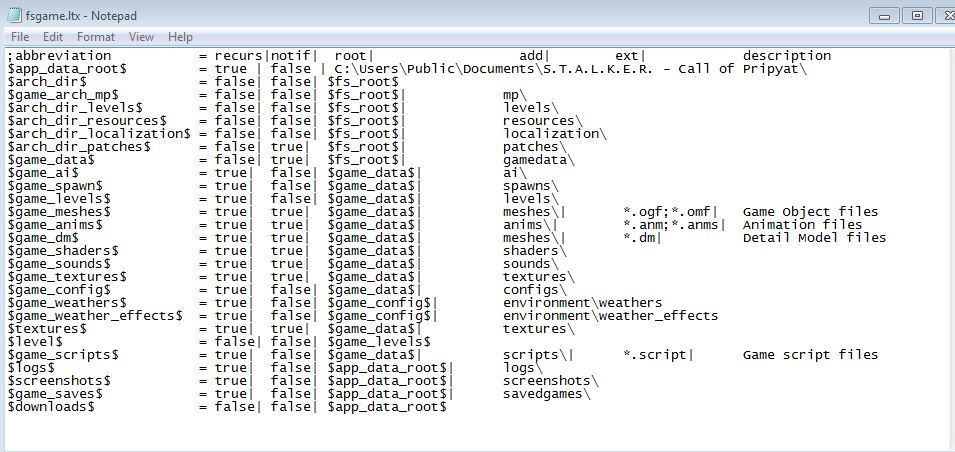Click the text "$downloads$"

(51, 406)
